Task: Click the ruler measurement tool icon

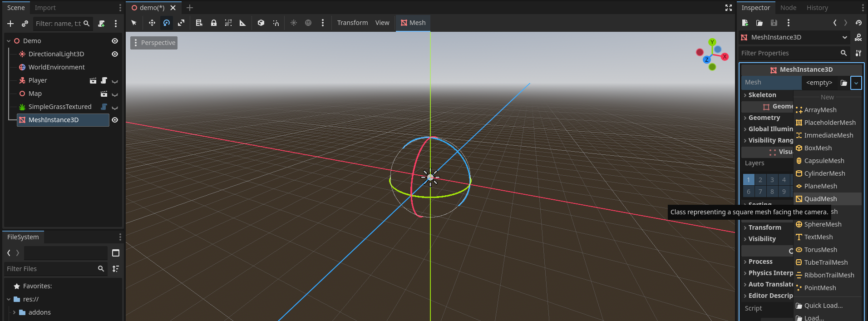Action: coord(243,23)
